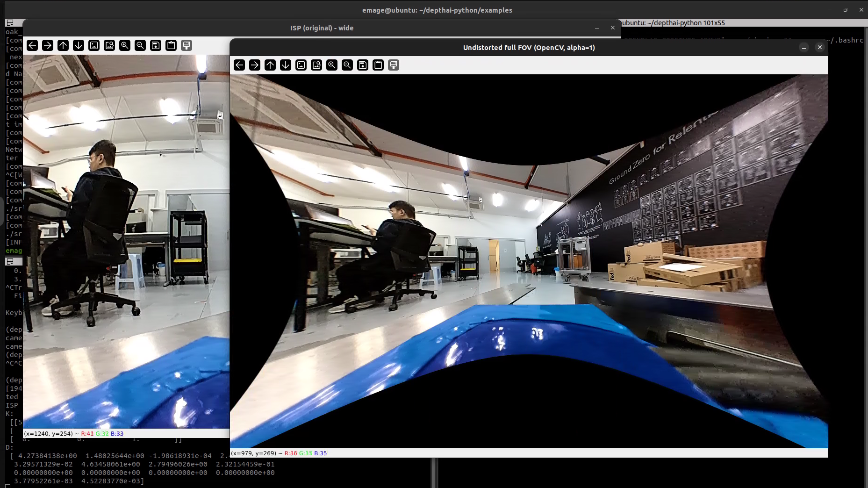Pan right in the Undistorted full FOV window
Screen dimensions: 868x488
click(x=255, y=65)
